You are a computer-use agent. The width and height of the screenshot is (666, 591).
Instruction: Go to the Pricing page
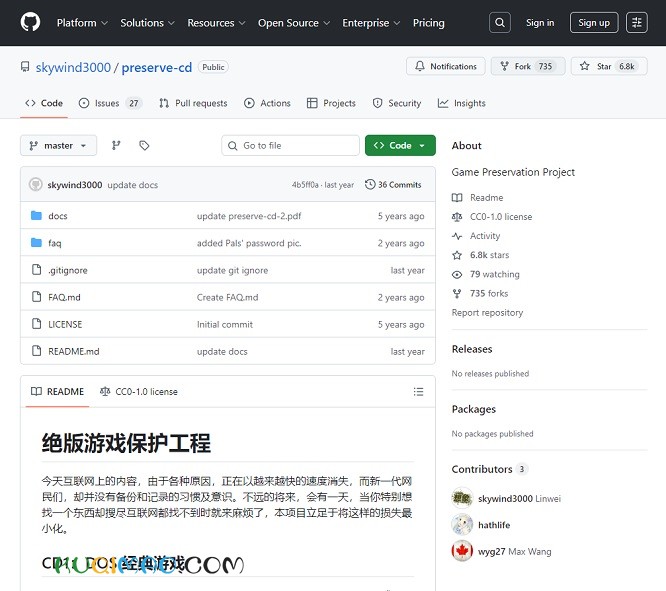click(x=429, y=23)
